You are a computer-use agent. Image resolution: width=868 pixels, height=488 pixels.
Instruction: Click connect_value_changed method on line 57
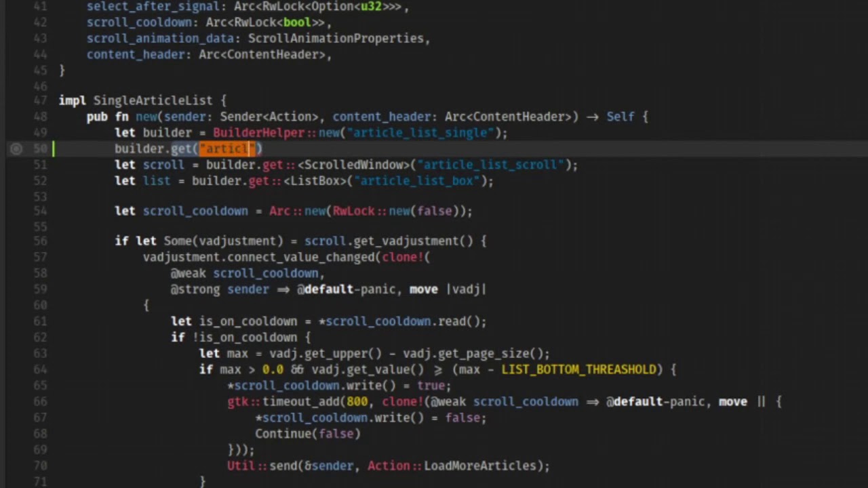(x=301, y=257)
